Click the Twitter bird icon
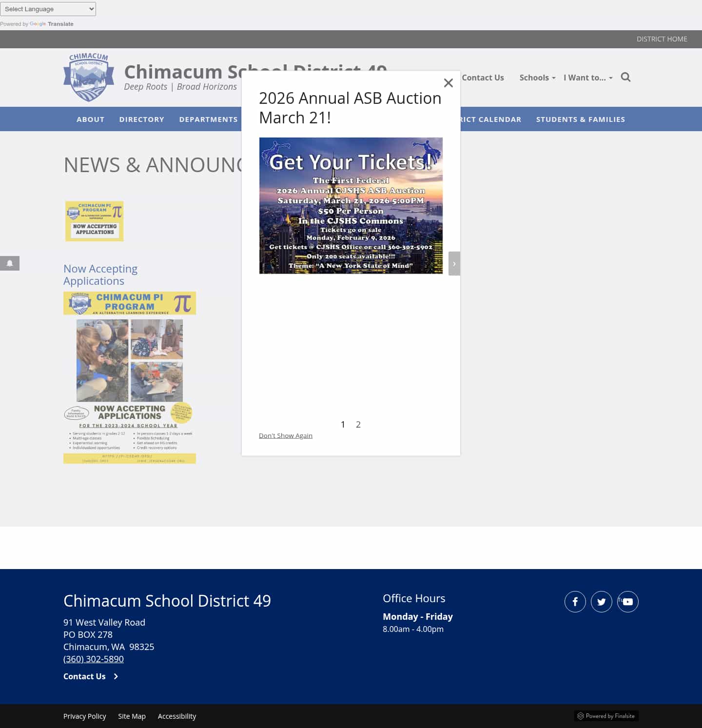This screenshot has width=702, height=728. click(601, 601)
